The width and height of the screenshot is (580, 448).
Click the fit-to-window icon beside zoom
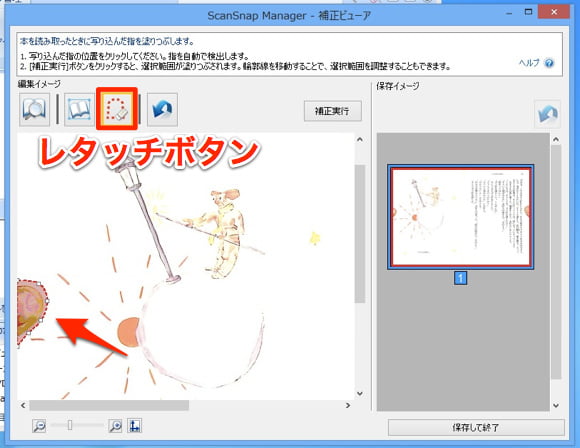(134, 426)
